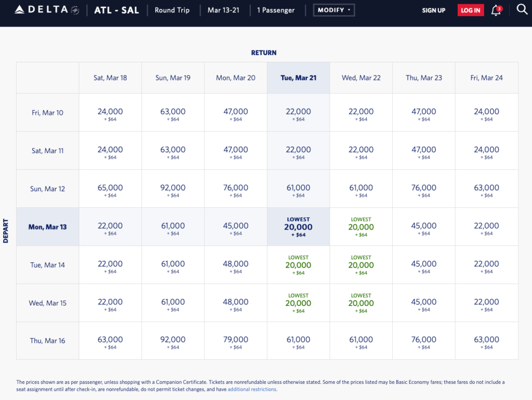This screenshot has width=532, height=400.
Task: Click the Sign Up link
Action: tap(433, 10)
